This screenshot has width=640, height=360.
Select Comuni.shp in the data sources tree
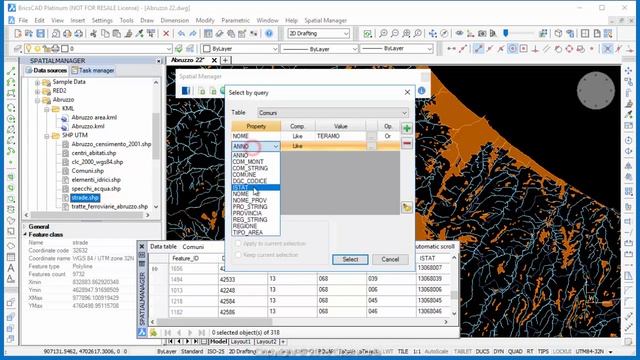coord(87,171)
